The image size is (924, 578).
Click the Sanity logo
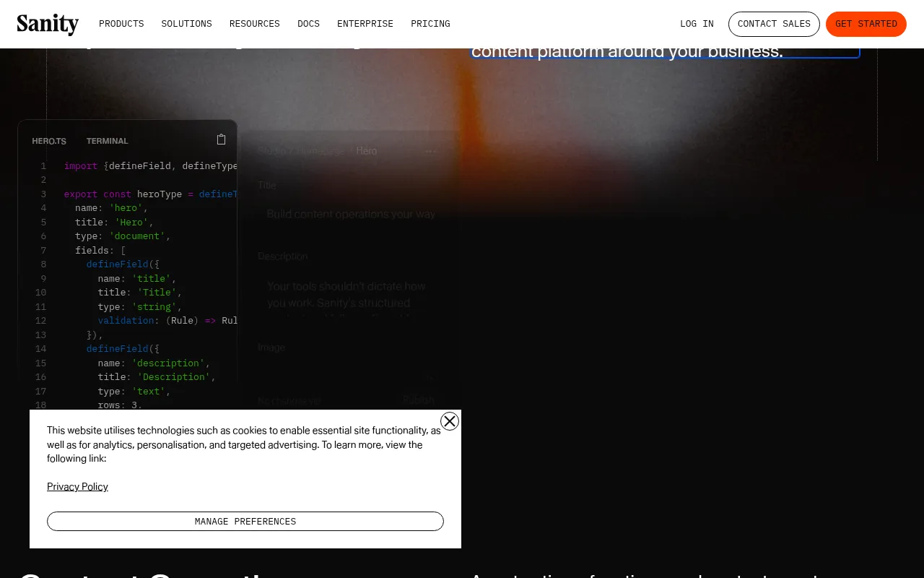(48, 24)
